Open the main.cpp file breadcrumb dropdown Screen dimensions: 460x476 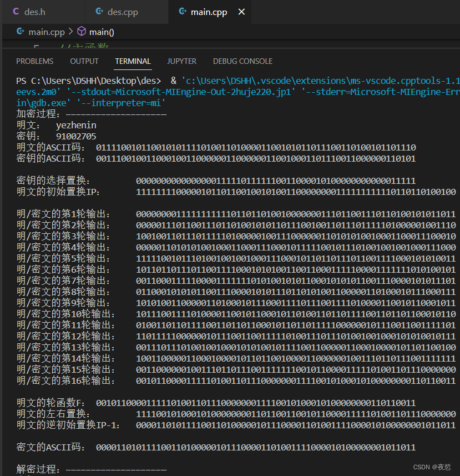[47, 32]
